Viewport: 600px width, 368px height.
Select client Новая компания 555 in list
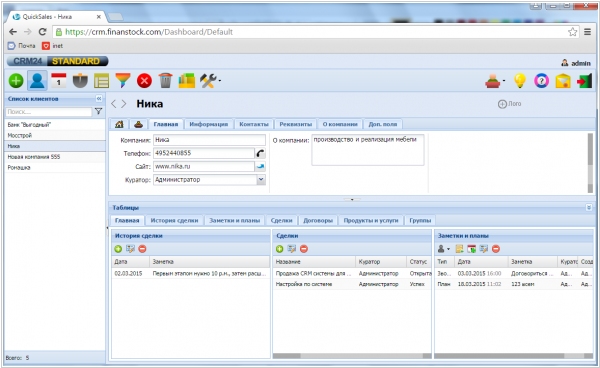[x=55, y=157]
